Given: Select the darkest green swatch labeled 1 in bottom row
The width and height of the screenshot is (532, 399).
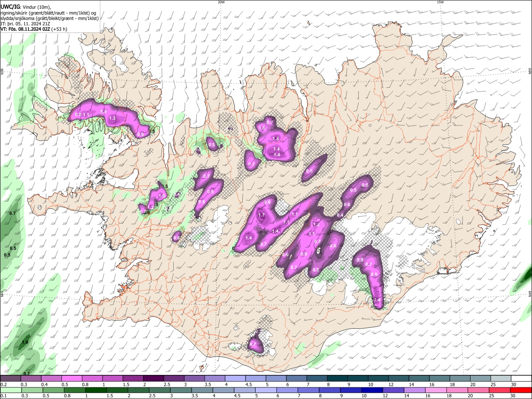Looking at the screenshot, I should pos(96,390).
